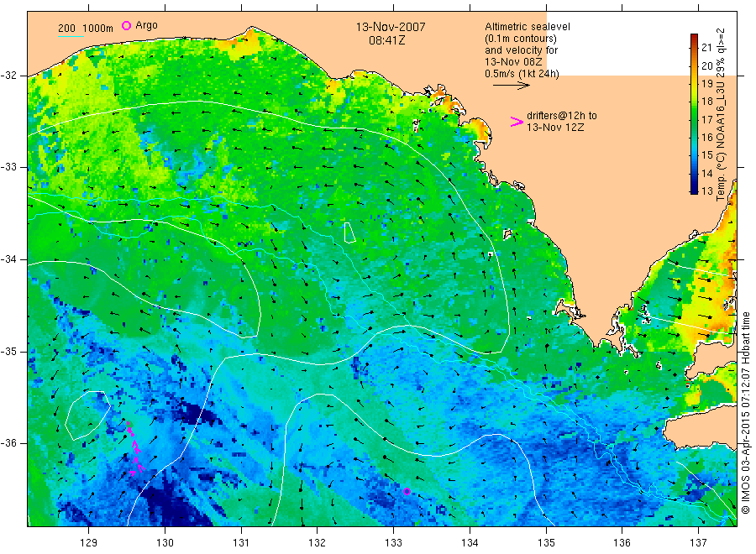Click the colorbar value 17
Screen dimensions: 756x554
[x=706, y=119]
